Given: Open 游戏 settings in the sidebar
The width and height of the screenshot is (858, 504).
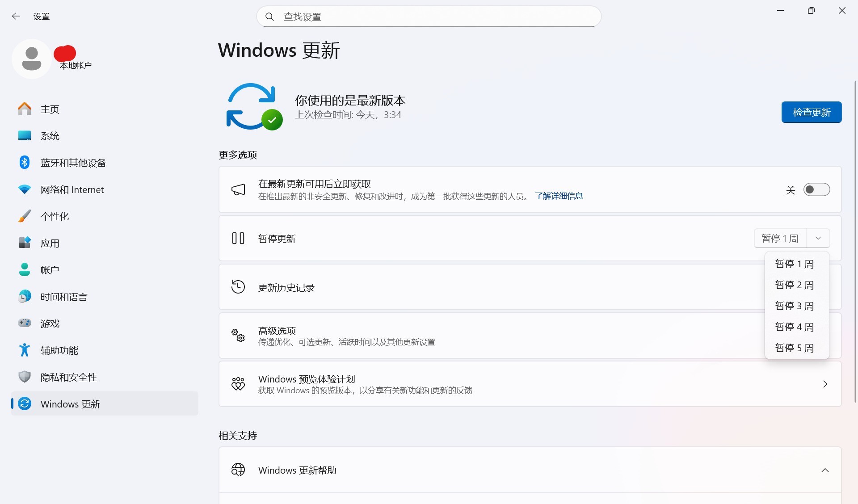Looking at the screenshot, I should pos(50,323).
